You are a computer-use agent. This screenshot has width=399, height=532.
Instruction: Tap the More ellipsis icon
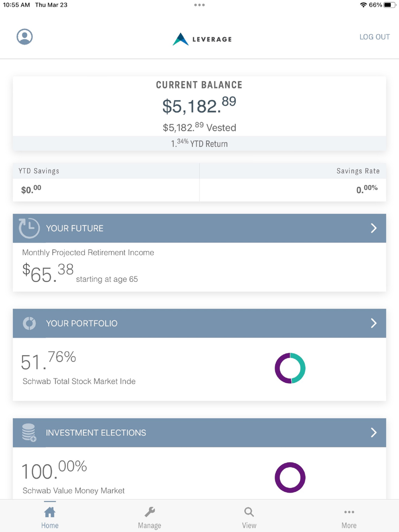(349, 512)
